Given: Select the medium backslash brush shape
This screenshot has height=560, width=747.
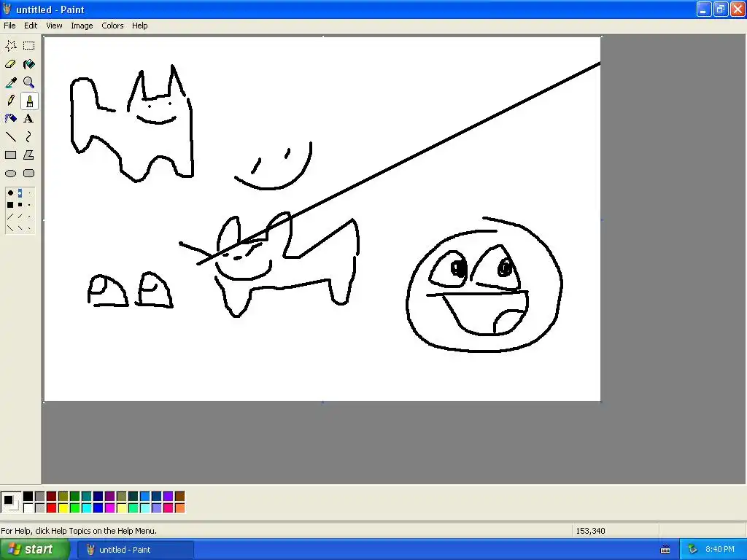Looking at the screenshot, I should [20, 228].
